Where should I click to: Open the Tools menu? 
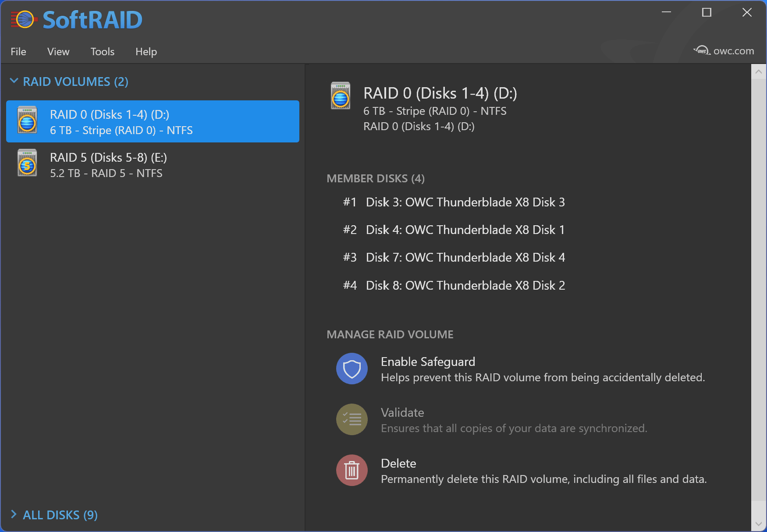(x=103, y=52)
